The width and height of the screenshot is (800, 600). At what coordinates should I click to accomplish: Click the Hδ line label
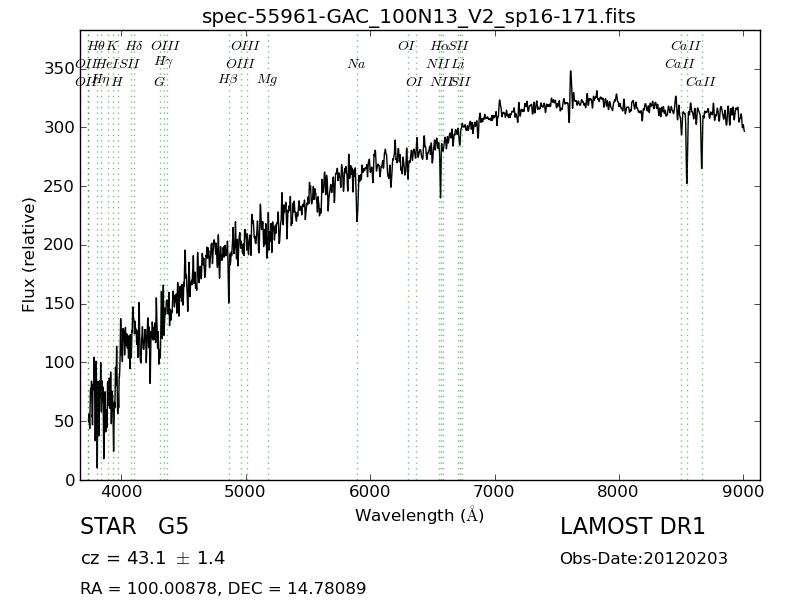pyautogui.click(x=134, y=46)
